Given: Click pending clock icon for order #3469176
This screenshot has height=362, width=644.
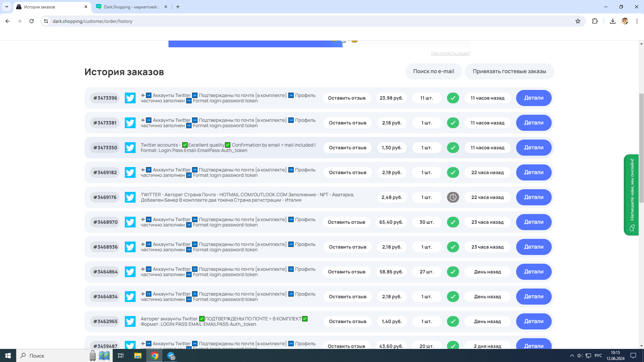Looking at the screenshot, I should 453,197.
